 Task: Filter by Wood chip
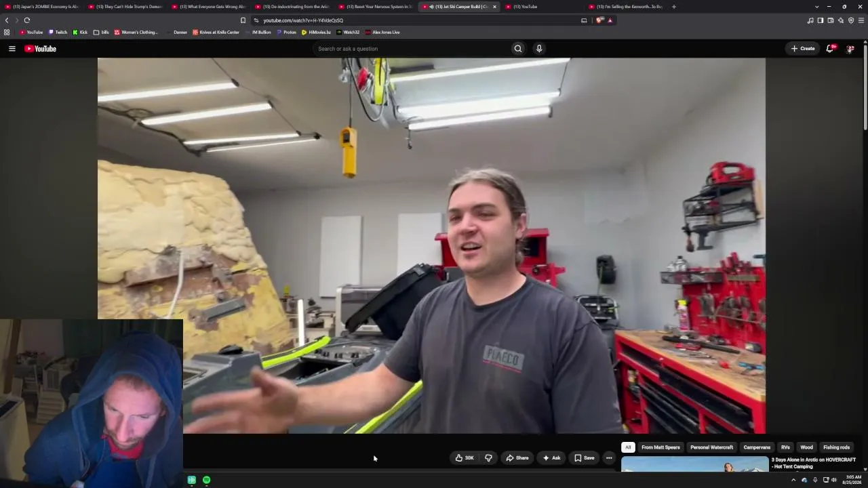click(806, 447)
